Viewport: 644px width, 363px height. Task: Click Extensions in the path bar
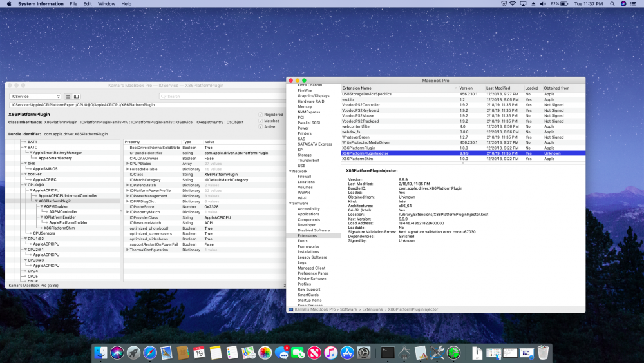coord(372,309)
